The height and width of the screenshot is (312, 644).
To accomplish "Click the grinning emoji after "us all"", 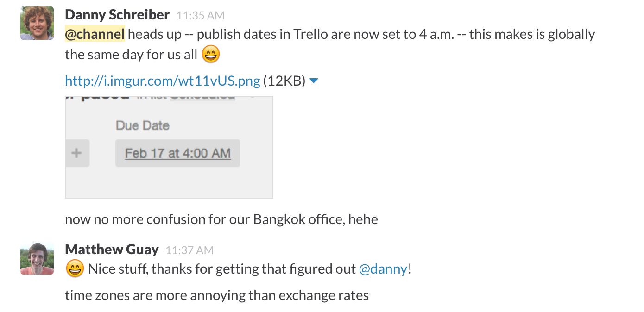I will pyautogui.click(x=211, y=55).
